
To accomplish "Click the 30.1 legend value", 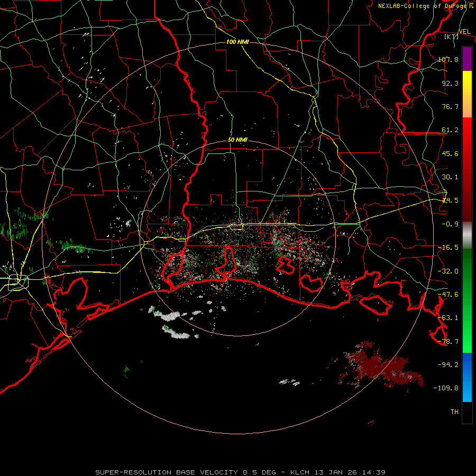I will (x=450, y=177).
